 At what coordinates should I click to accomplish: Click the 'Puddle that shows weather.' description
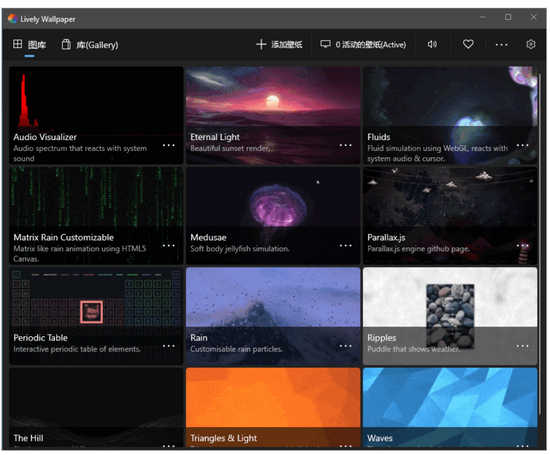(413, 349)
